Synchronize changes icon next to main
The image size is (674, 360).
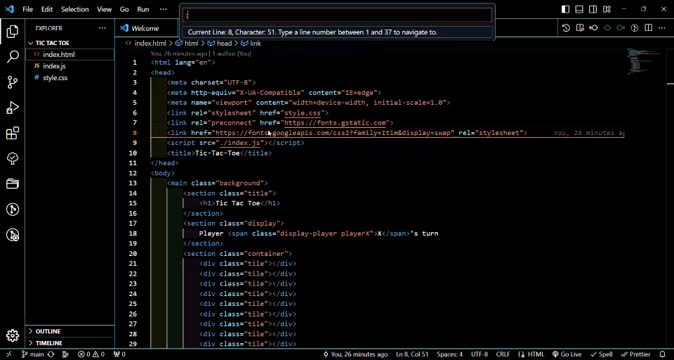51,354
